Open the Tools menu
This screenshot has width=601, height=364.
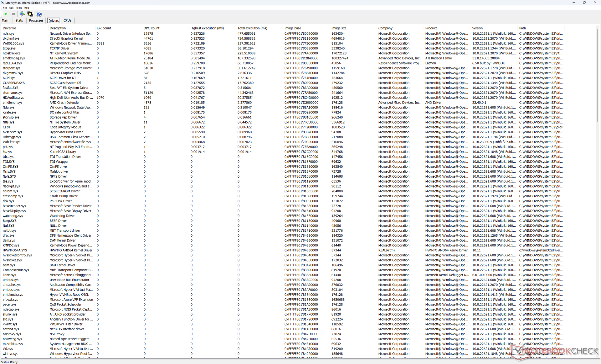(19, 8)
